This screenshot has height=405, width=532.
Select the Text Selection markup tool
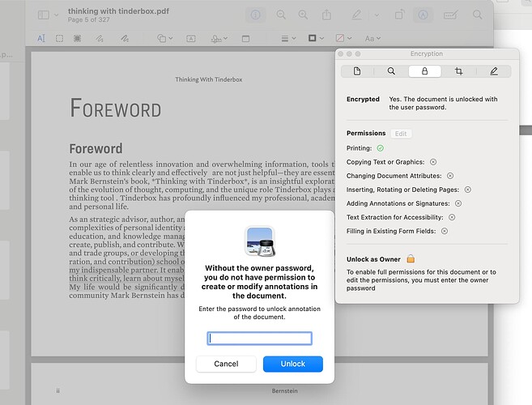click(x=41, y=38)
